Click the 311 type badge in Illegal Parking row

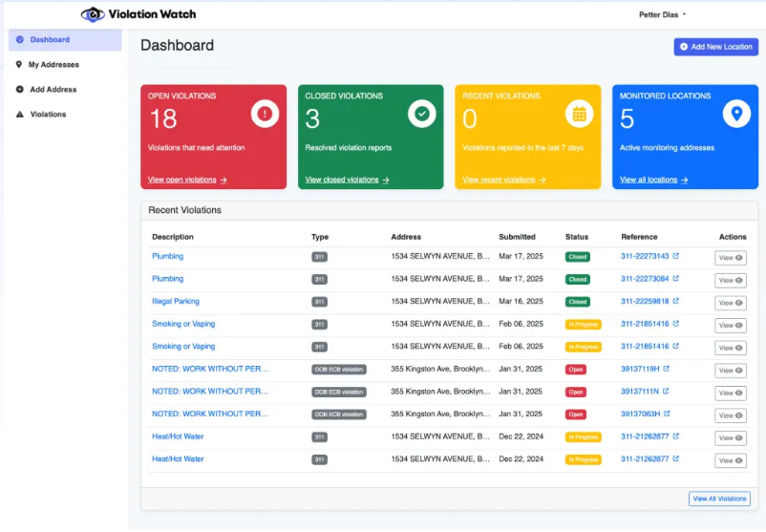tap(320, 302)
